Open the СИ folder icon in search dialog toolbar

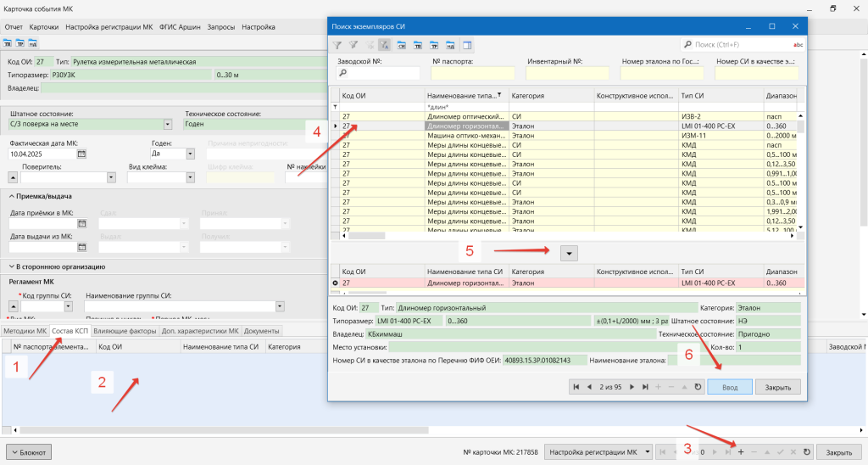click(x=401, y=46)
